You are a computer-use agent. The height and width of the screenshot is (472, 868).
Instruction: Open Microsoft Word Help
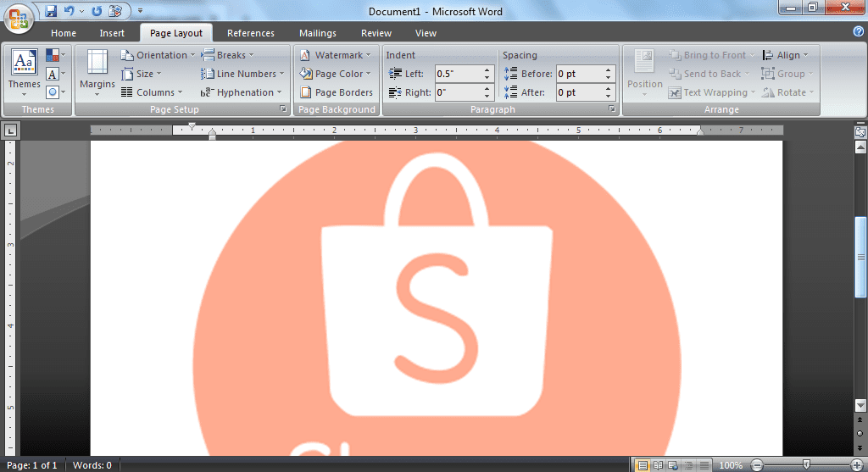coord(859,32)
